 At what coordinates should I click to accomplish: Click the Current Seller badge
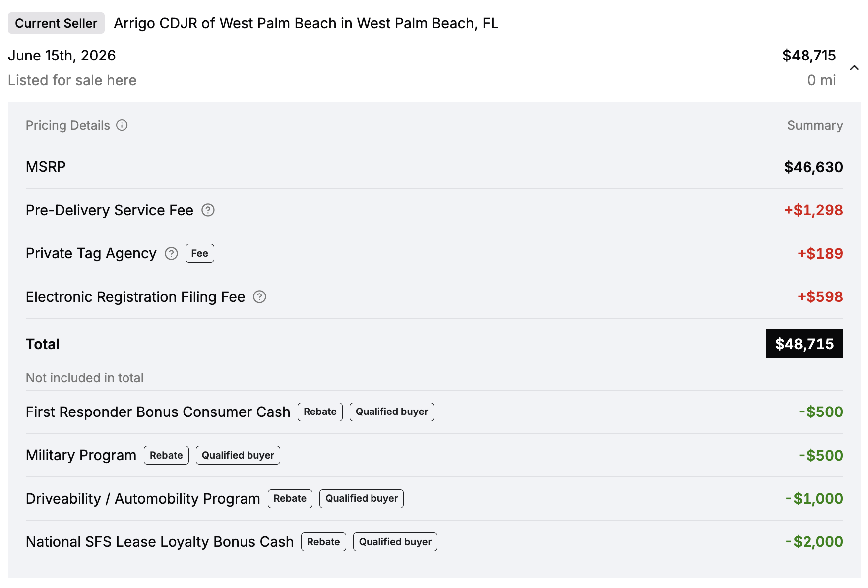[x=56, y=23]
